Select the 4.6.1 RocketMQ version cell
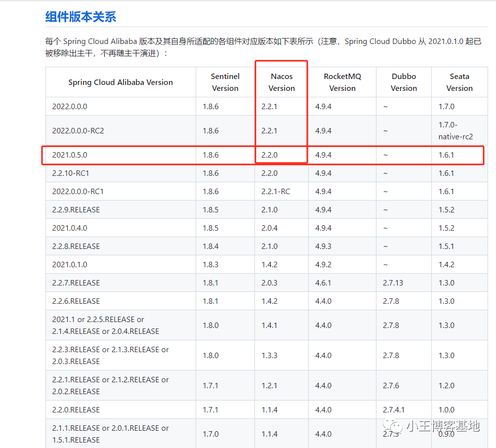 pyautogui.click(x=323, y=283)
